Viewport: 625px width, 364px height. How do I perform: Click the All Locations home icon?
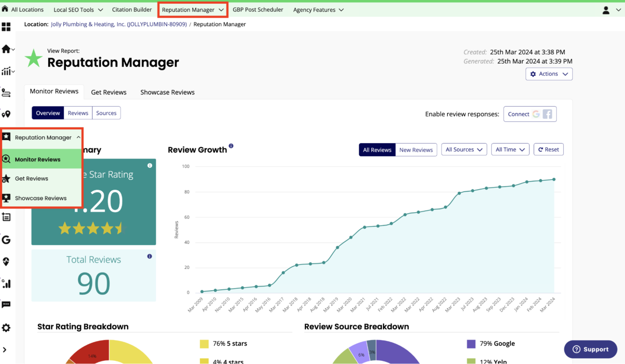pos(5,9)
